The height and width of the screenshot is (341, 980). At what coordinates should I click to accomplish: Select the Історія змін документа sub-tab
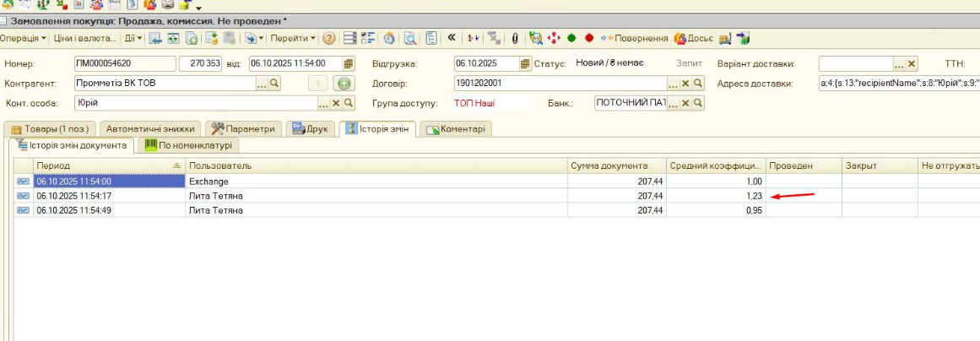[x=71, y=145]
